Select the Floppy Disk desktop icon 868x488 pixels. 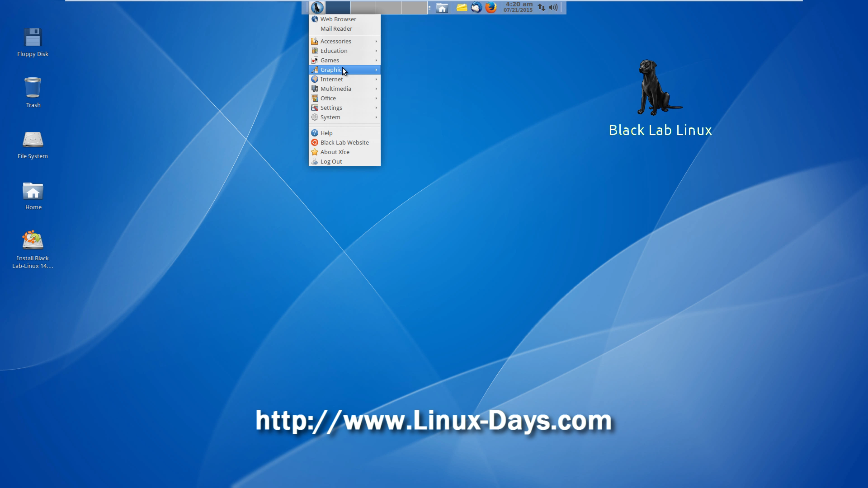pos(33,42)
